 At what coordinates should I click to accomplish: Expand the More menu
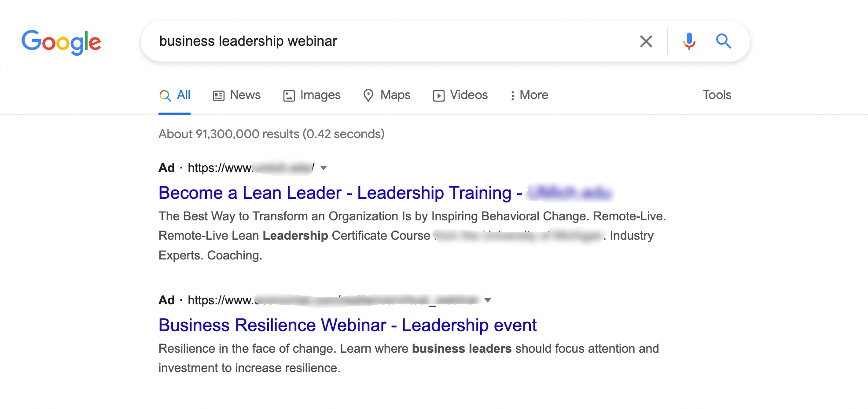coord(529,95)
